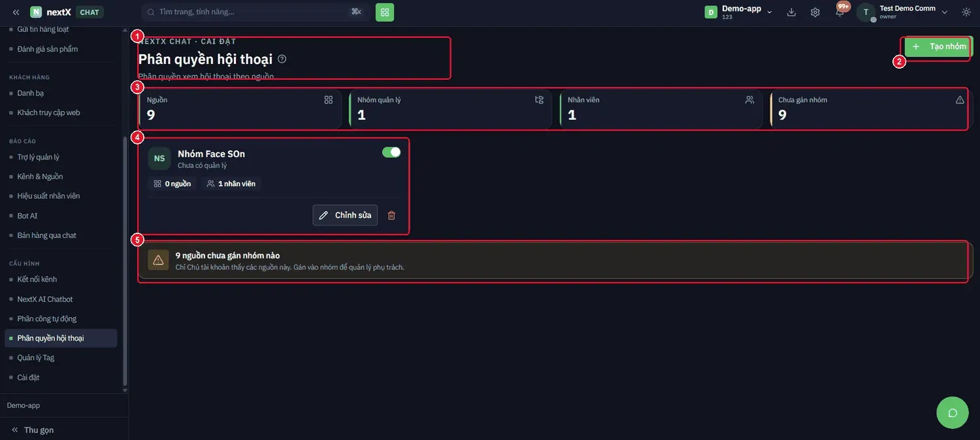
Task: Click the grid icon on Nguồn card
Action: 329,99
